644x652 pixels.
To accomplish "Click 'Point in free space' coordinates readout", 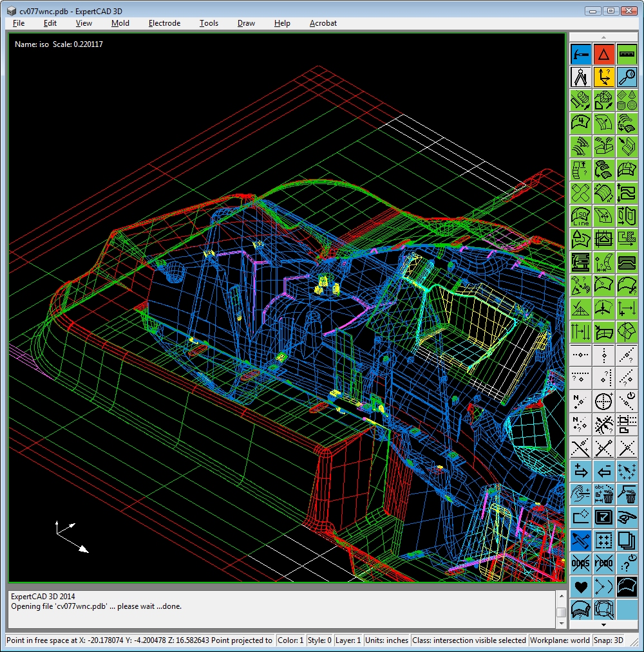I will (x=139, y=640).
